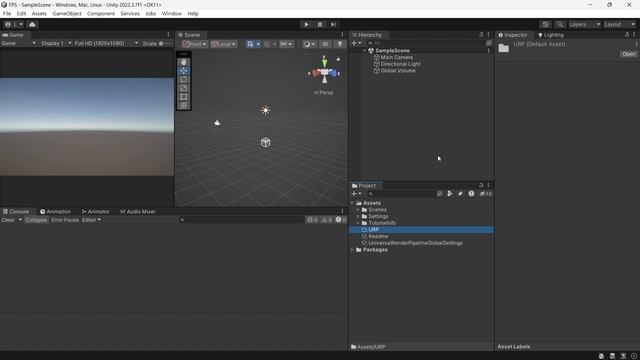This screenshot has width=640, height=360.
Task: Select the Rotate tool in Scene toolbar
Action: coord(184,79)
